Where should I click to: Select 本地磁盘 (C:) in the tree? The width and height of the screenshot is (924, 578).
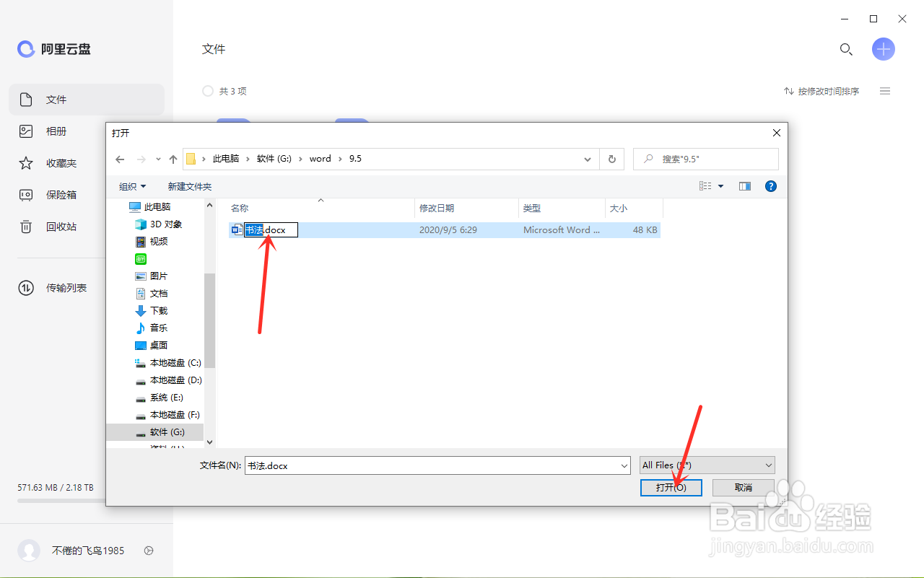click(175, 363)
